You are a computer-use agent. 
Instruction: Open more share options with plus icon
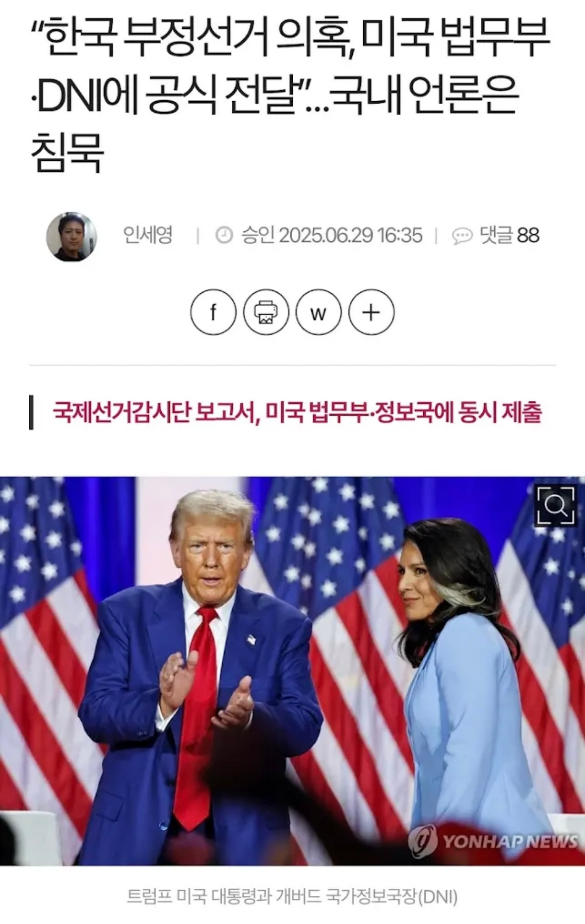pyautogui.click(x=371, y=312)
